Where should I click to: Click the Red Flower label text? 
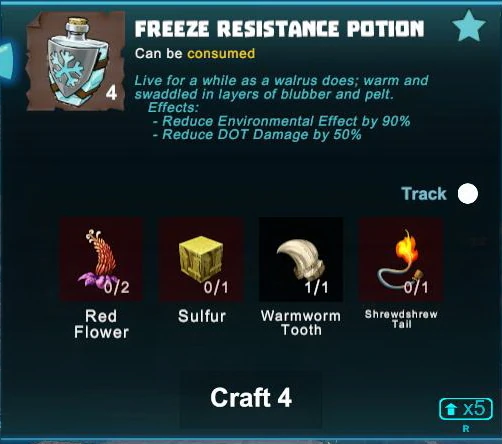pos(101,324)
